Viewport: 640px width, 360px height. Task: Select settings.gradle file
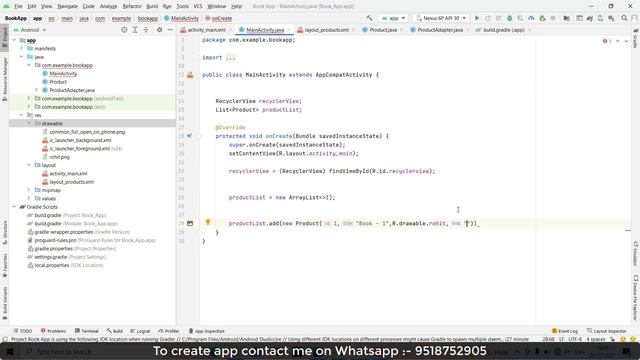[x=51, y=257]
